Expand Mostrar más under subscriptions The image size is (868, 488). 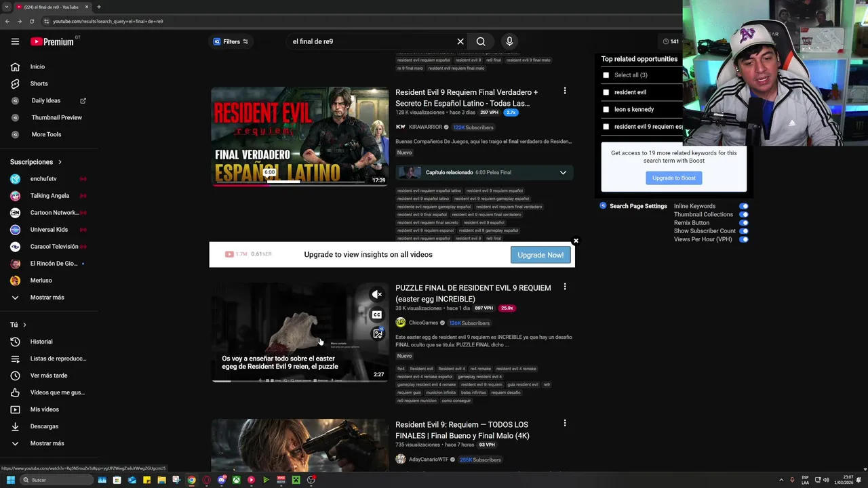pyautogui.click(x=47, y=298)
